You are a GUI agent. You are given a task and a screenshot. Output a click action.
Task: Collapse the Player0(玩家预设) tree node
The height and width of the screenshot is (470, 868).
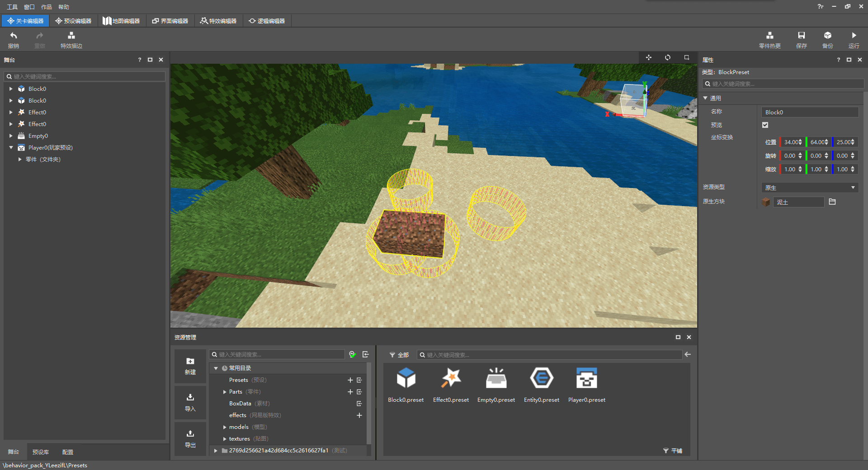tap(11, 148)
